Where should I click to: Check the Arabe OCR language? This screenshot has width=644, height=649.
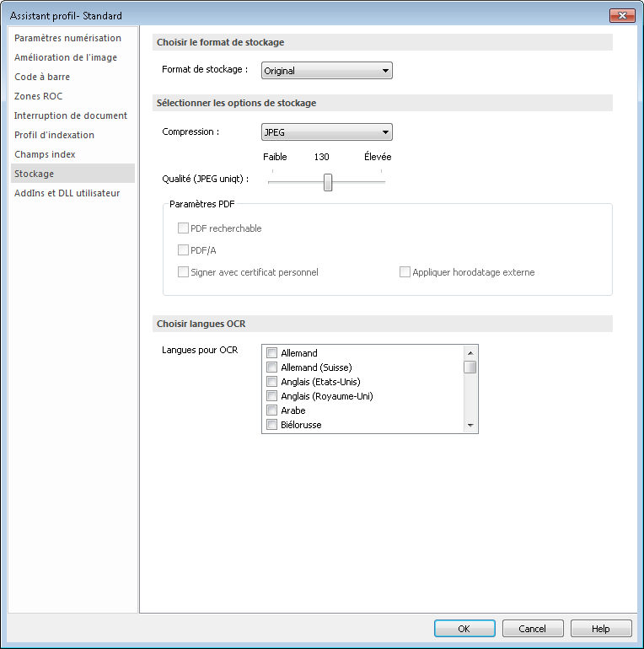click(x=271, y=410)
